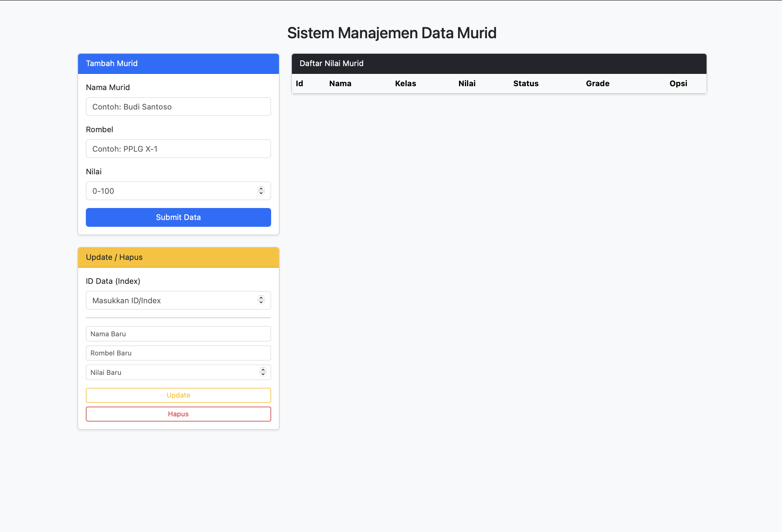
Task: Click the Nilai stepper up arrow
Action: point(261,189)
